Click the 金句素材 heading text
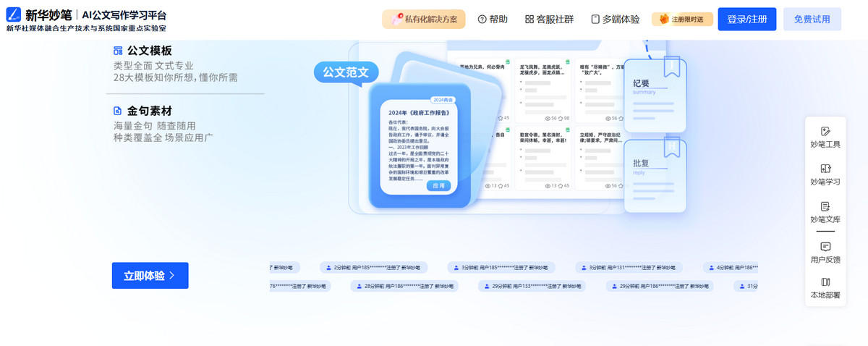Viewport: 868px width, 346px height. click(150, 111)
